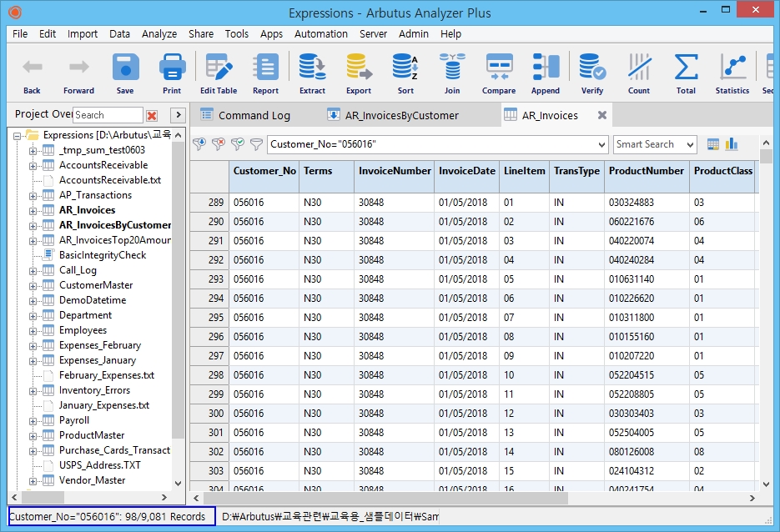Close the AR_Invoices tab
Viewport: 780px width, 532px height.
[602, 115]
